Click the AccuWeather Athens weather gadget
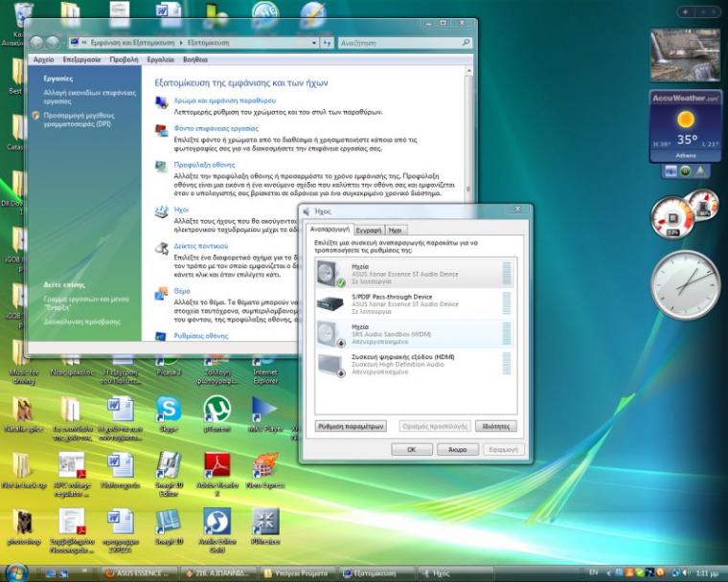The height and width of the screenshot is (582, 728). click(686, 124)
